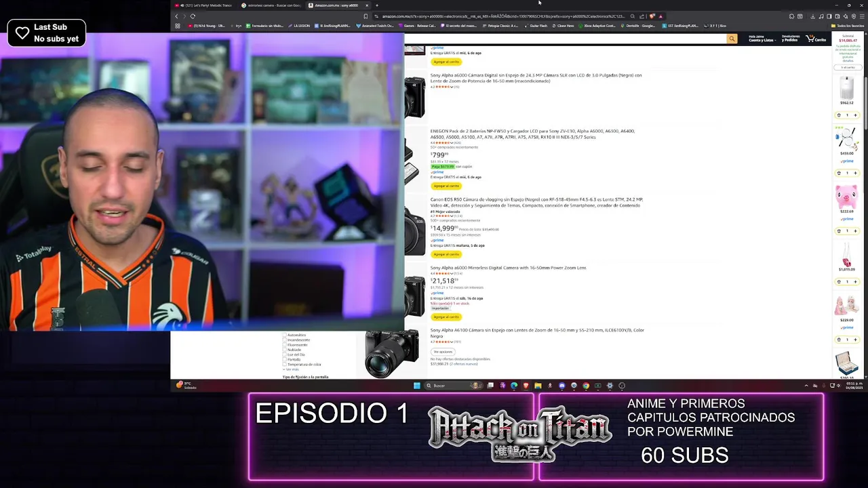Check the Fluorescente filter checkbox

pos(284,345)
